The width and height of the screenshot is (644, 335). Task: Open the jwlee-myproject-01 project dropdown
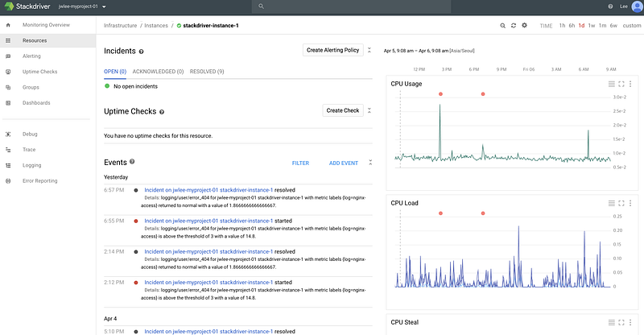[82, 6]
